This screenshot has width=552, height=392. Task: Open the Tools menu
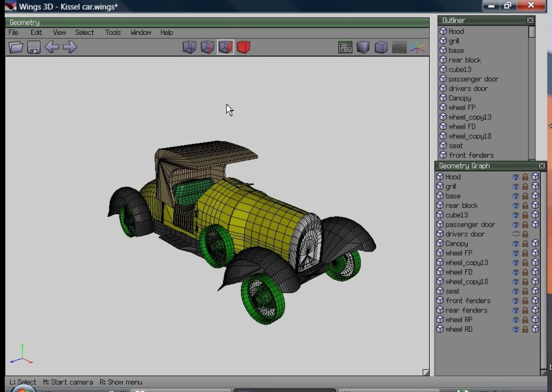pos(113,32)
